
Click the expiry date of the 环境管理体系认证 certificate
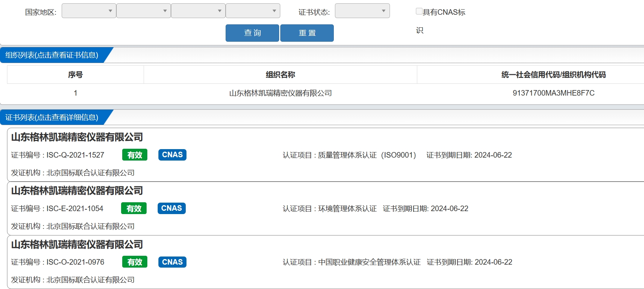[x=449, y=209]
